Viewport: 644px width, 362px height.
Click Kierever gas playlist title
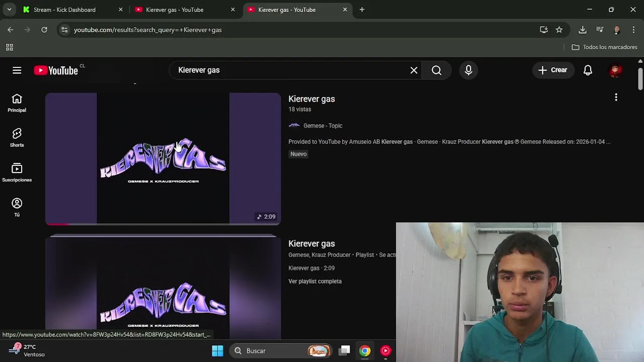tap(311, 244)
